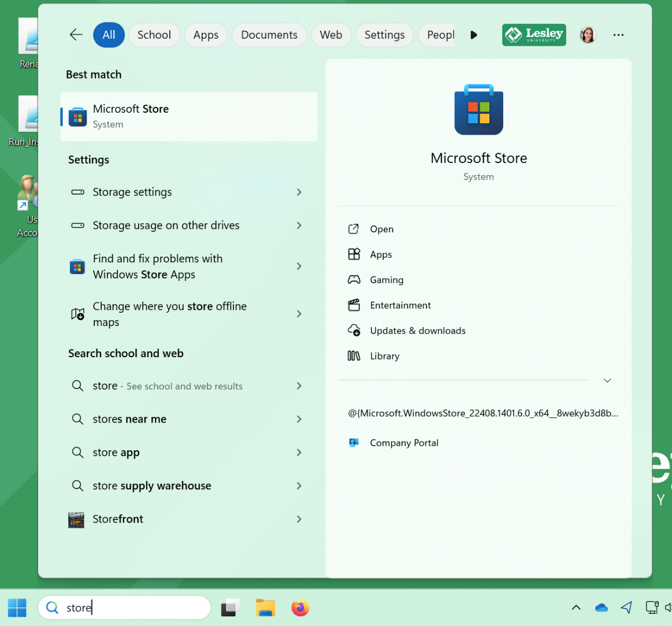
Task: Show hidden system tray icons
Action: 576,608
